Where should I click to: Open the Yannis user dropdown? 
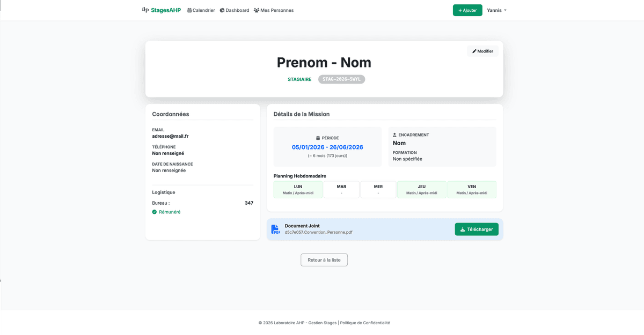pyautogui.click(x=496, y=10)
